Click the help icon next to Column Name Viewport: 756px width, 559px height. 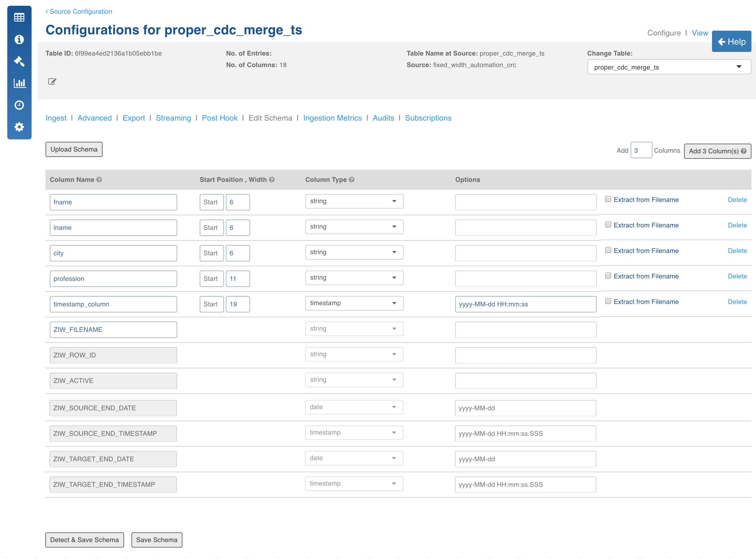tap(99, 180)
